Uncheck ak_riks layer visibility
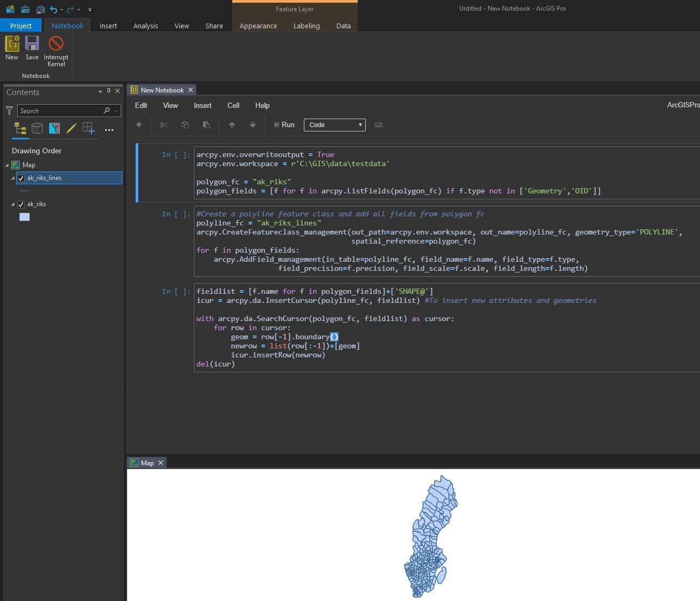Screen dimensions: 700x601 (x=21, y=204)
